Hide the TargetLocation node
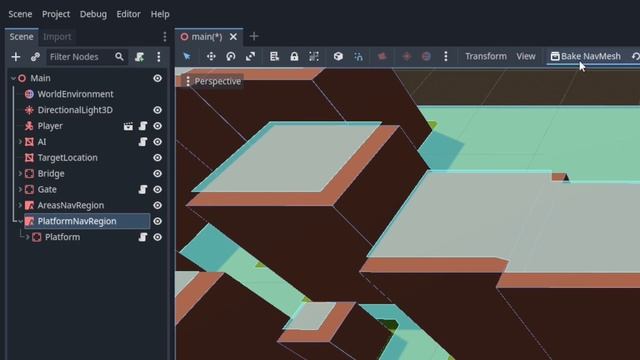 coord(158,158)
